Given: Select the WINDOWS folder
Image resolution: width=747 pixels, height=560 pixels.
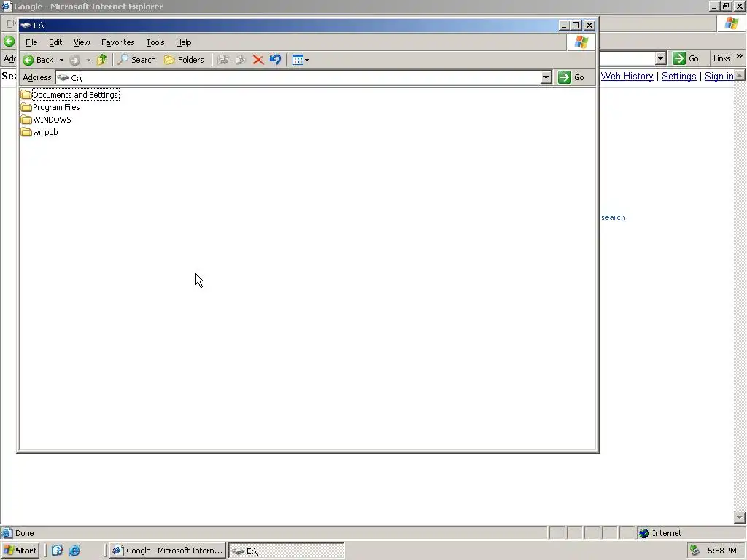Looking at the screenshot, I should (46, 120).
